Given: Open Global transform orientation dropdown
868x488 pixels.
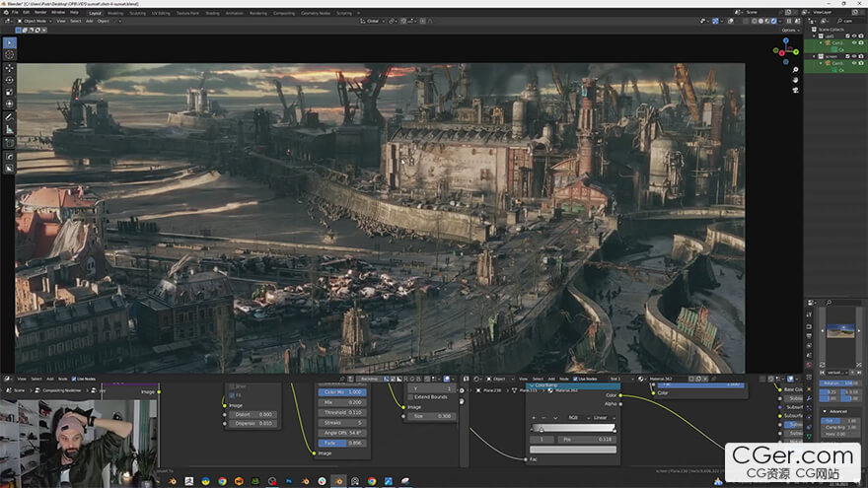Looking at the screenshot, I should coord(373,21).
